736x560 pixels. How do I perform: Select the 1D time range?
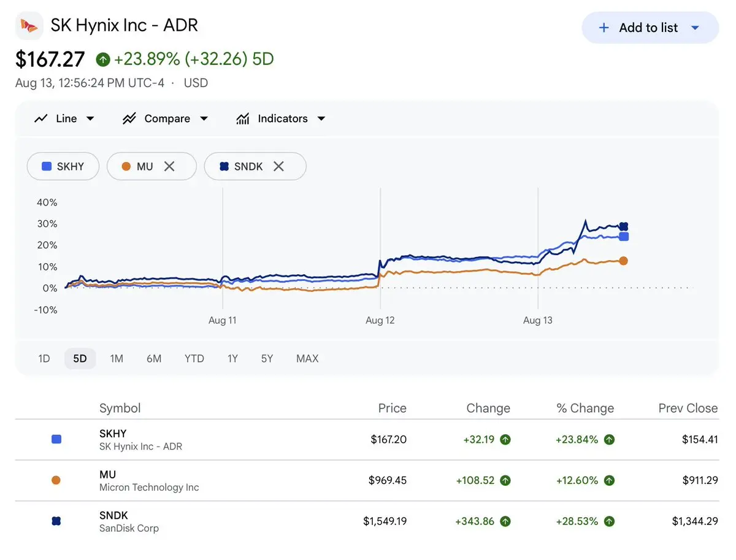click(x=44, y=358)
